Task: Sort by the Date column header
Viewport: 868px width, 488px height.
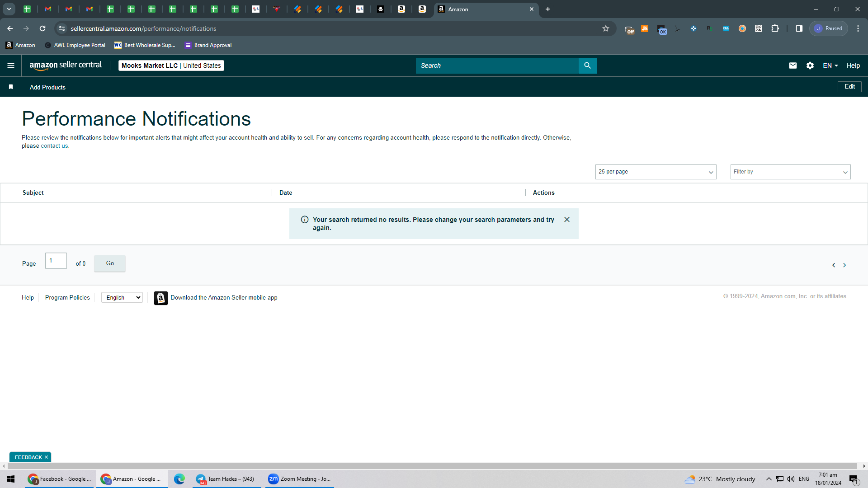Action: [x=286, y=192]
